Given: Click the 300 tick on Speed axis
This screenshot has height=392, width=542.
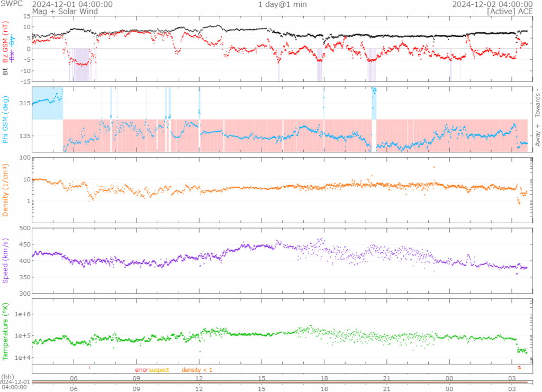Looking at the screenshot, I should point(25,294).
